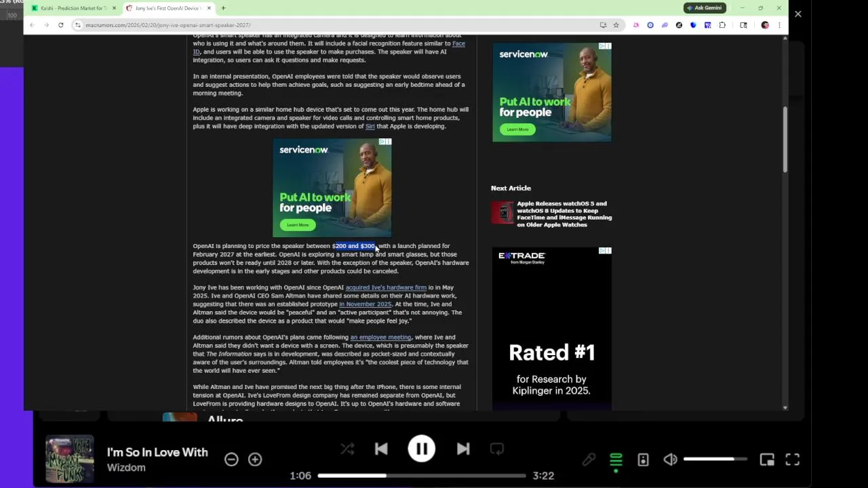Skip to the next Spotify track
This screenshot has height=488, width=868.
[463, 449]
